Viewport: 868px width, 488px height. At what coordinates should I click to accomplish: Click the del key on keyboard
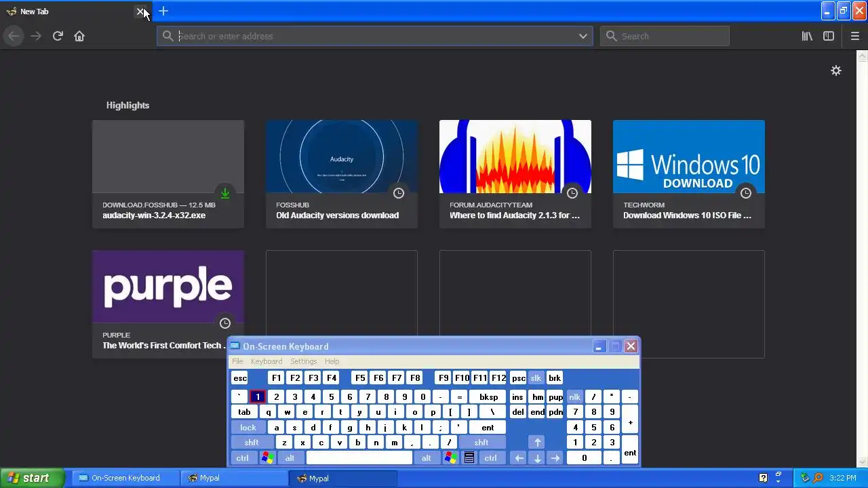click(518, 412)
